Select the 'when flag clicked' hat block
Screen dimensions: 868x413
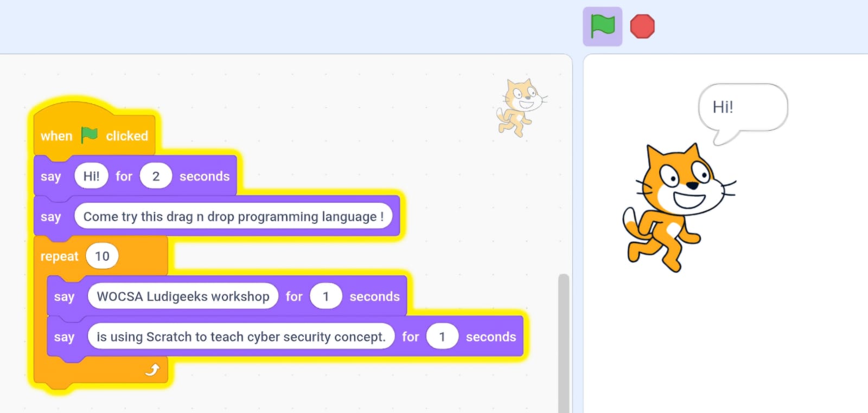pos(94,130)
